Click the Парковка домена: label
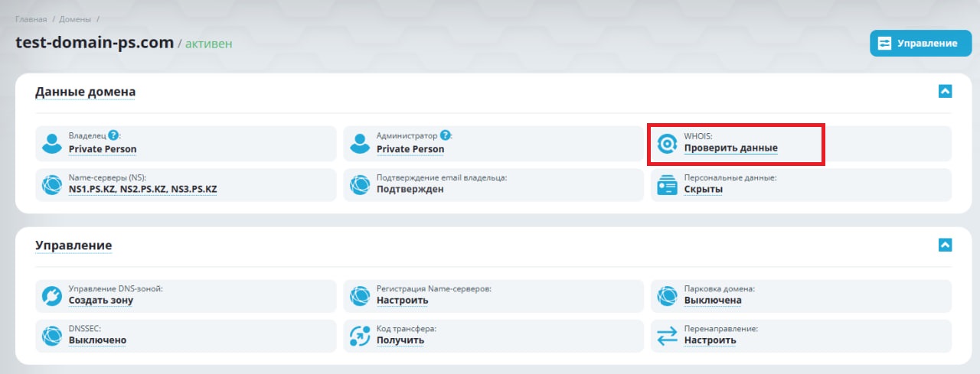 pos(720,289)
